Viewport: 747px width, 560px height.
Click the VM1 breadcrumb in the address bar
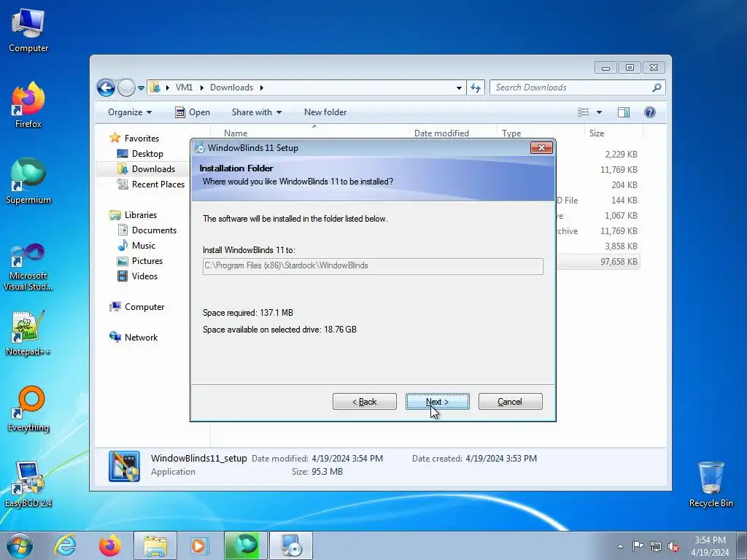coord(184,87)
